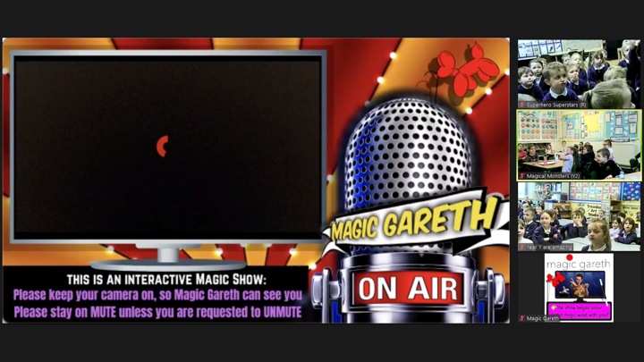Click the 'Please stay on MUTE' text line
This screenshot has height=362, width=644.
click(157, 312)
